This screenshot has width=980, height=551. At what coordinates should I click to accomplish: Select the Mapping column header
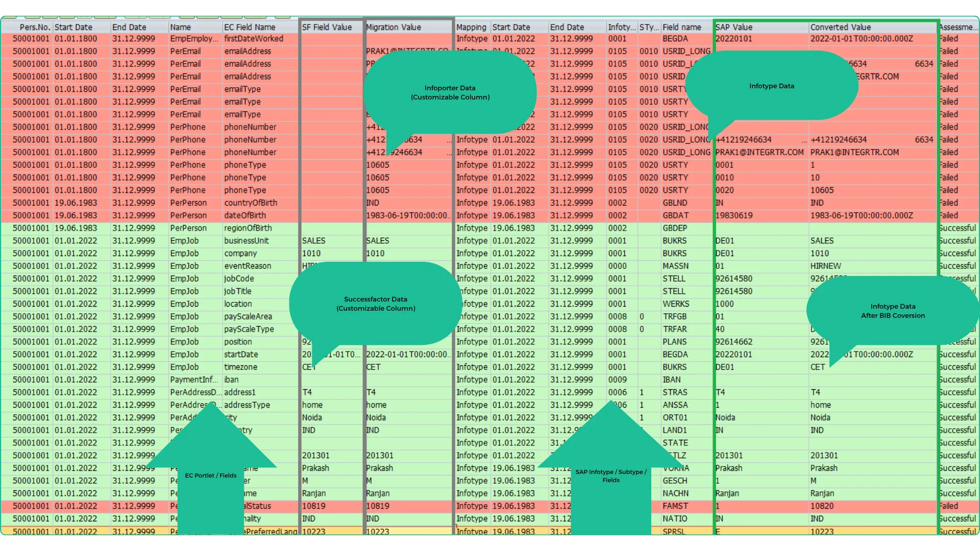[472, 27]
